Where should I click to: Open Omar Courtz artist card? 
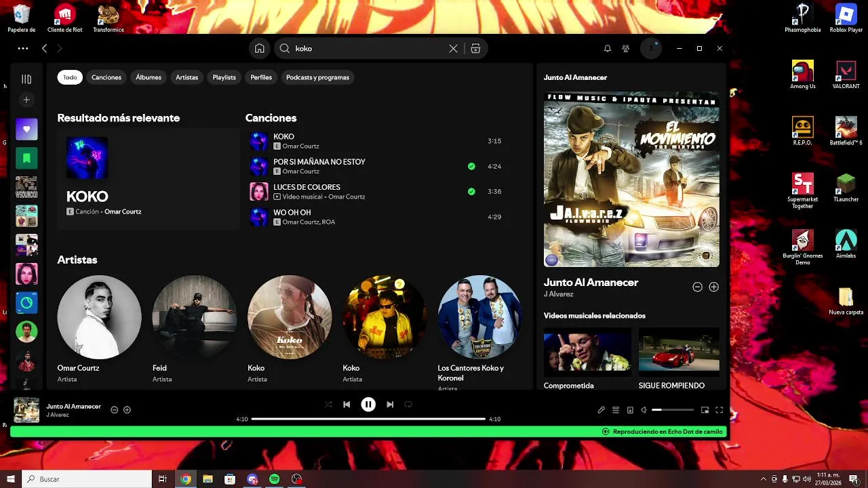point(100,329)
